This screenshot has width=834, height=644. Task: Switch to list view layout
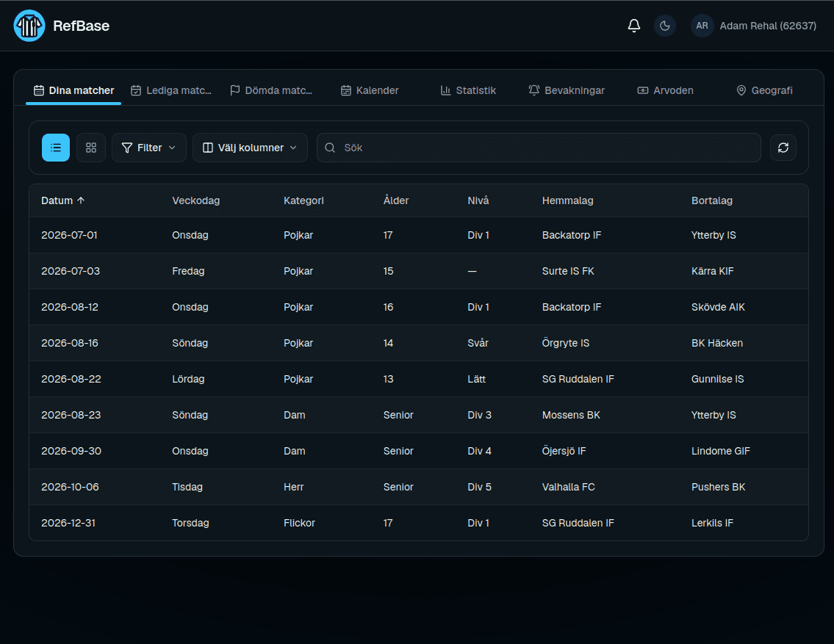pos(56,148)
